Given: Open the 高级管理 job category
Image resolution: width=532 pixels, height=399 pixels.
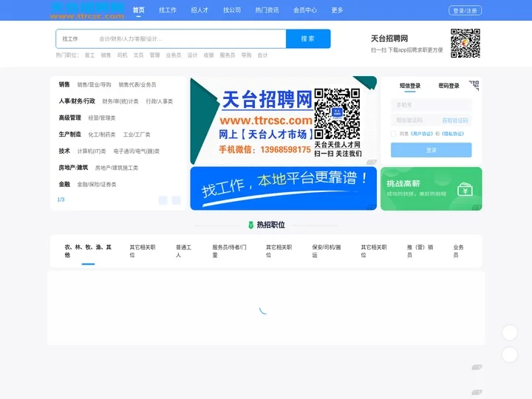Looking at the screenshot, I should pyautogui.click(x=69, y=117).
